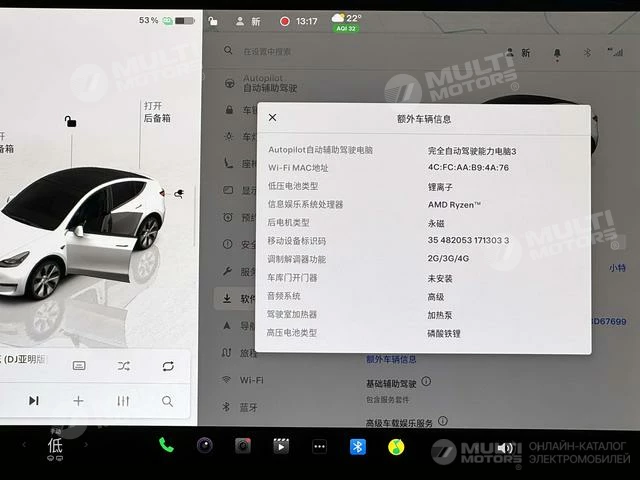Add song with plus icon
Viewport: 640px width, 480px height.
click(x=78, y=401)
